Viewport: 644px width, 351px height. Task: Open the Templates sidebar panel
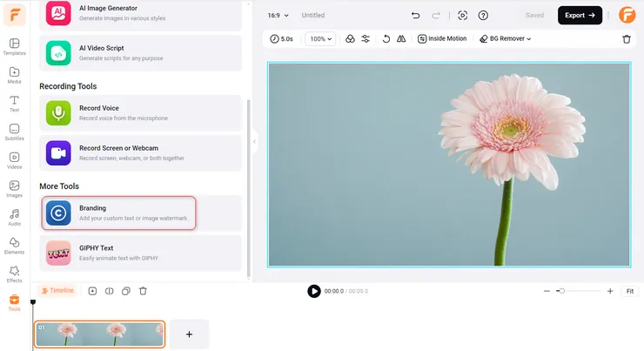[14, 47]
